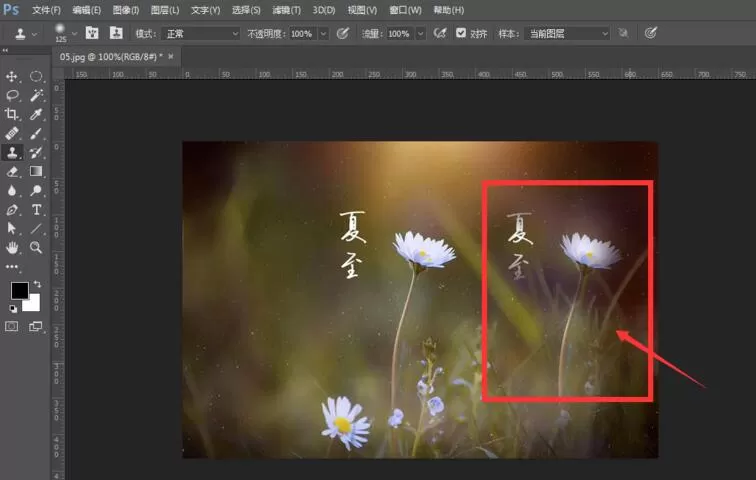This screenshot has height=480, width=756.
Task: Toggle pressure for opacity icon
Action: (342, 33)
